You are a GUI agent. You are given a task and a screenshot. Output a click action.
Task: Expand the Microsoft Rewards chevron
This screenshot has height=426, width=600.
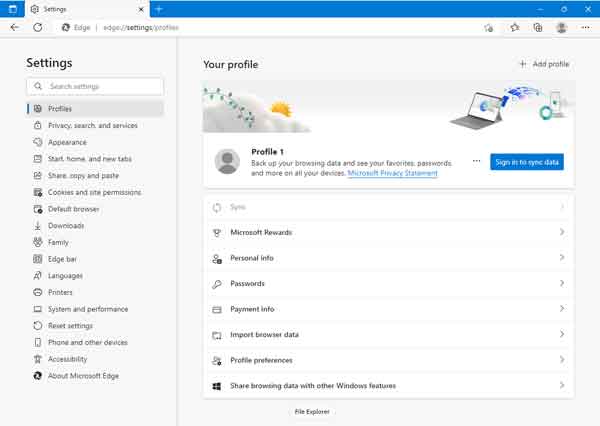(x=562, y=232)
